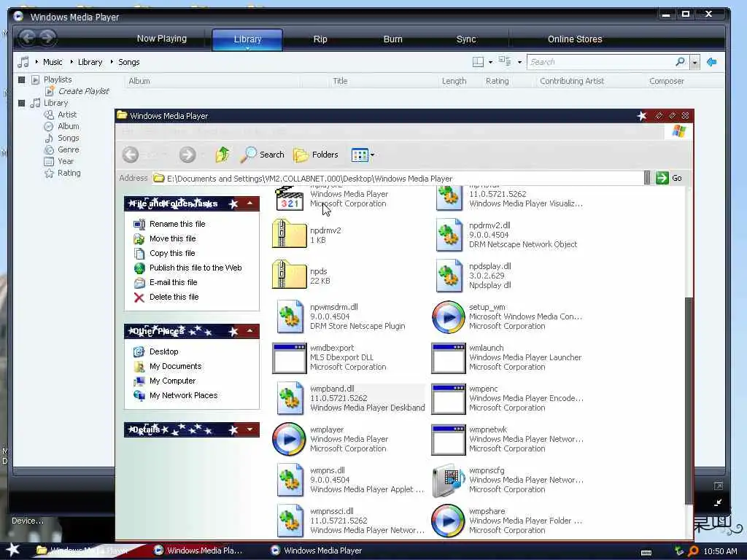The height and width of the screenshot is (560, 747).
Task: Collapse the File and Folder Tasks panel
Action: tap(249, 203)
